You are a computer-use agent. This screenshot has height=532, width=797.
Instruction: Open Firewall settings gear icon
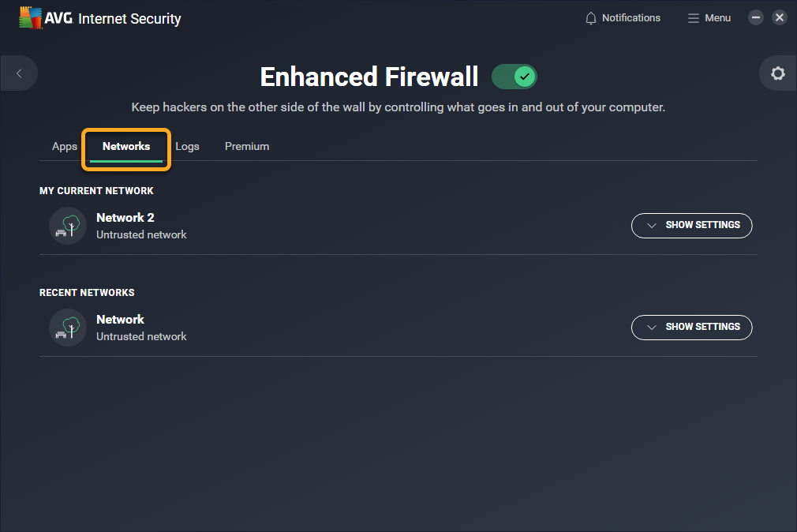(778, 73)
